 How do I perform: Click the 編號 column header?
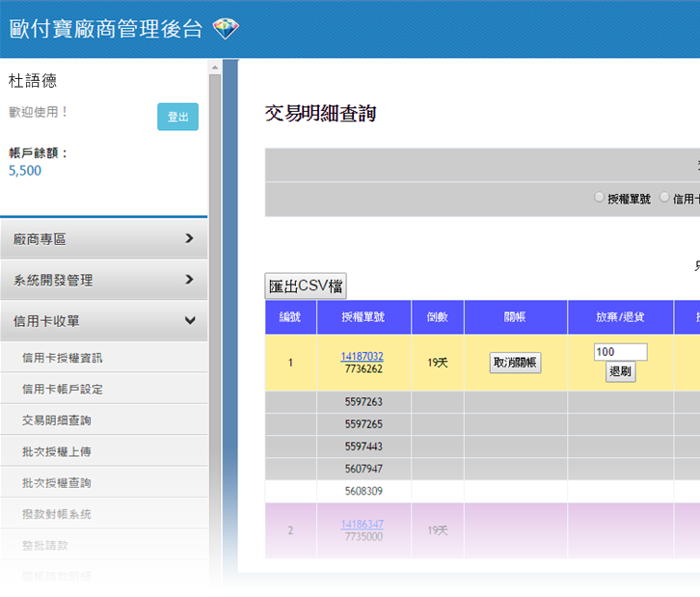pyautogui.click(x=290, y=317)
